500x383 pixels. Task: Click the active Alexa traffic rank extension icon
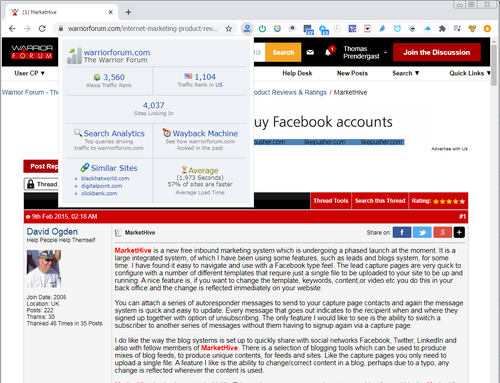(x=247, y=29)
